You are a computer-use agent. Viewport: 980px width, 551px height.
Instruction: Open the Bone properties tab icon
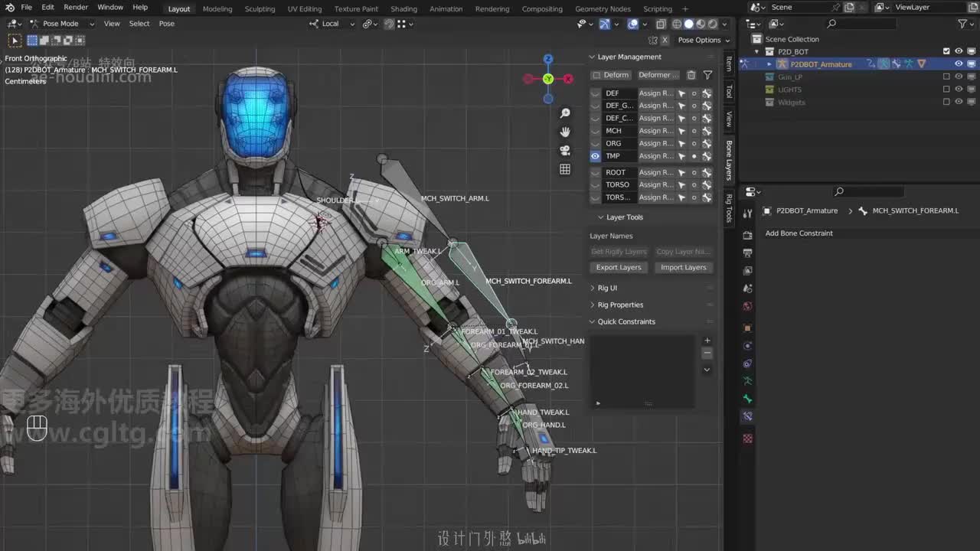[748, 399]
